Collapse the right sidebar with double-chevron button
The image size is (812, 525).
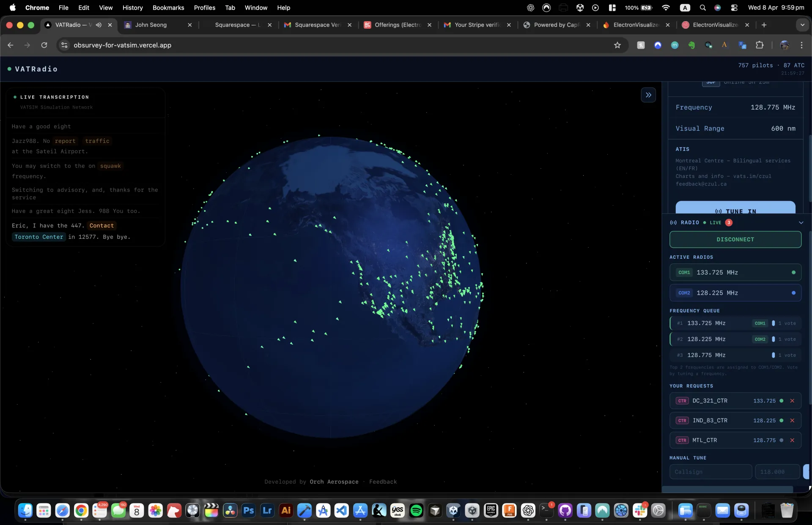click(x=648, y=95)
